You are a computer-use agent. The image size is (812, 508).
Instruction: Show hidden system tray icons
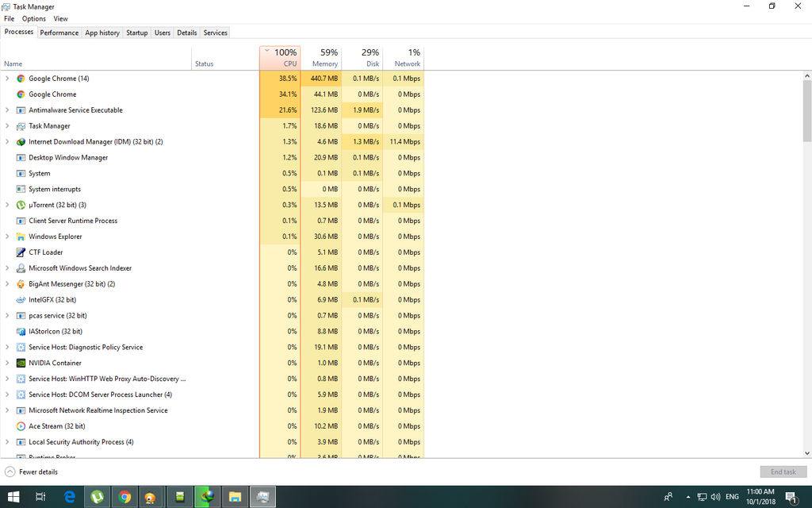(688, 497)
